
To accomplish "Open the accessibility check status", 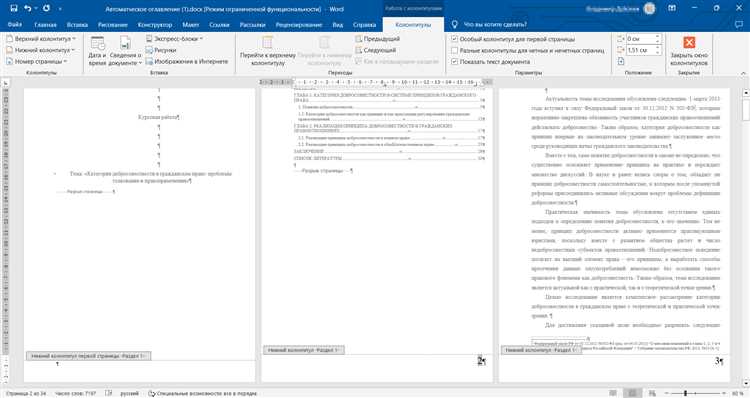I will point(202,393).
